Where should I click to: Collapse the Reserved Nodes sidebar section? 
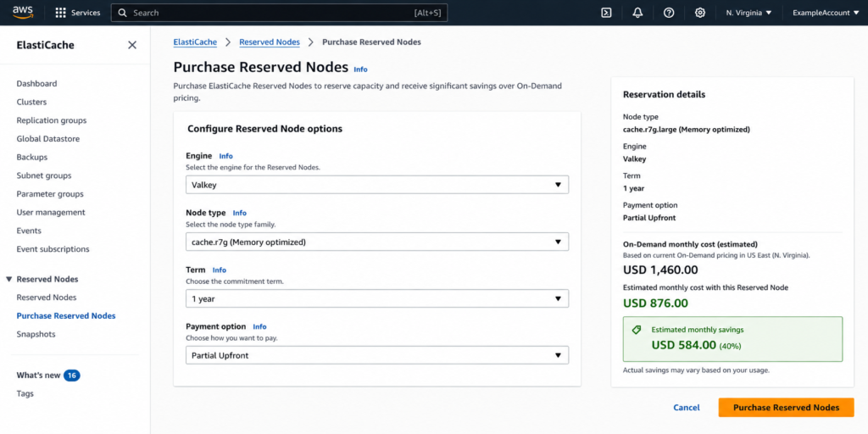(8, 279)
